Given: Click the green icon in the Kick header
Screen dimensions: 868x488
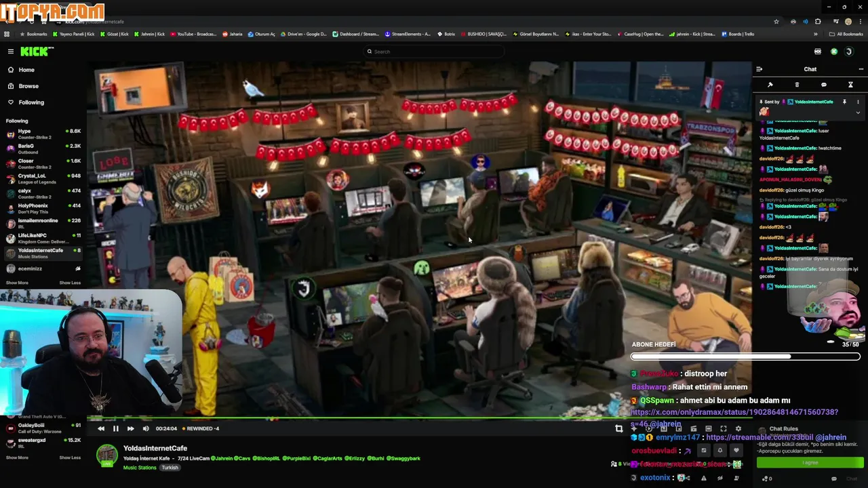Looking at the screenshot, I should pyautogui.click(x=834, y=52).
